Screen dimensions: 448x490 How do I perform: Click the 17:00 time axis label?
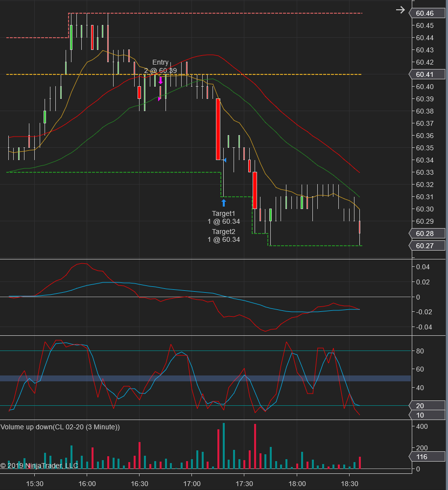[192, 484]
